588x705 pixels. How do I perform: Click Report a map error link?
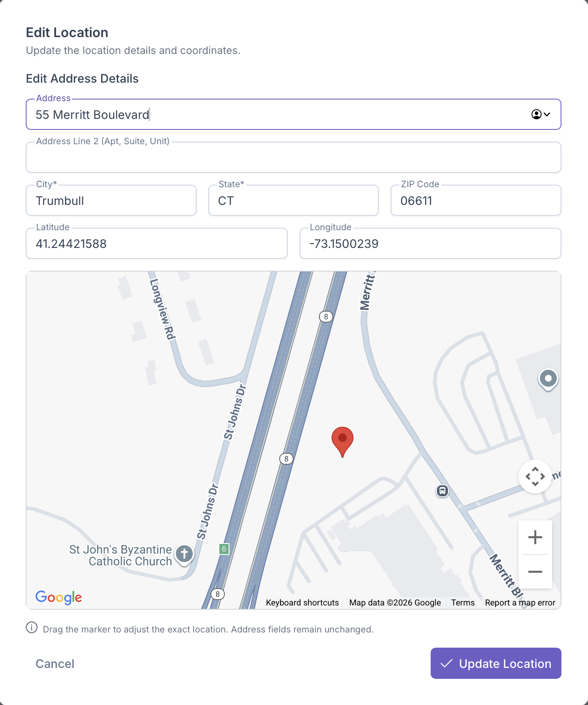520,603
